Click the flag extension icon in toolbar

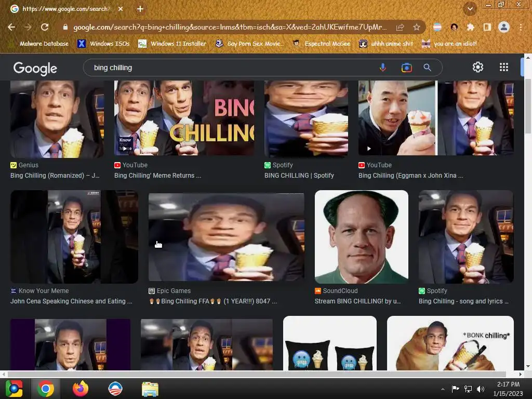(437, 27)
